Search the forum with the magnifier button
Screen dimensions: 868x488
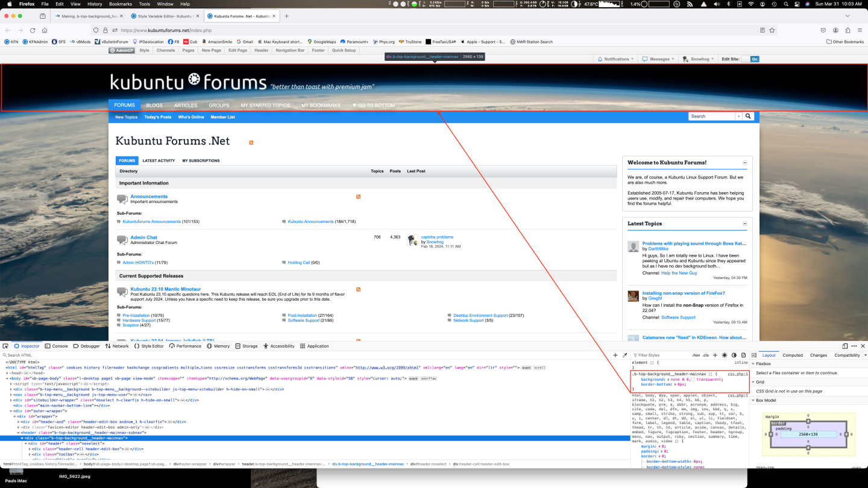[x=748, y=116]
